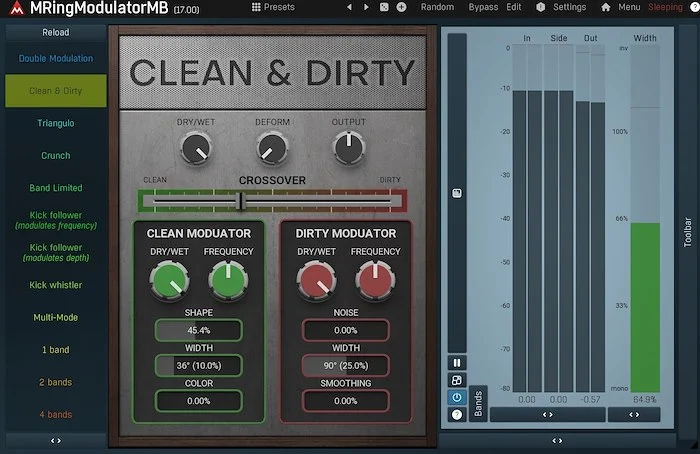Click the home icon beside Menu
The image size is (700, 454).
pyautogui.click(x=606, y=7)
